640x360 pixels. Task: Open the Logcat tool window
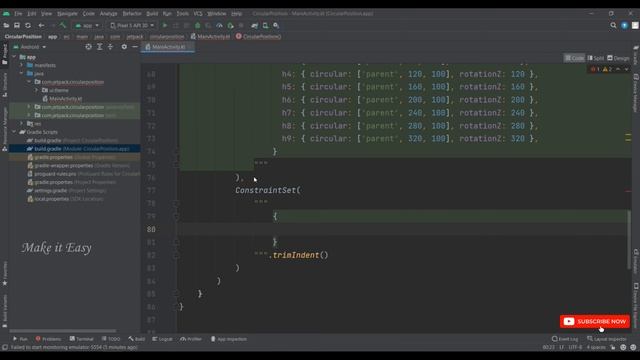162,339
